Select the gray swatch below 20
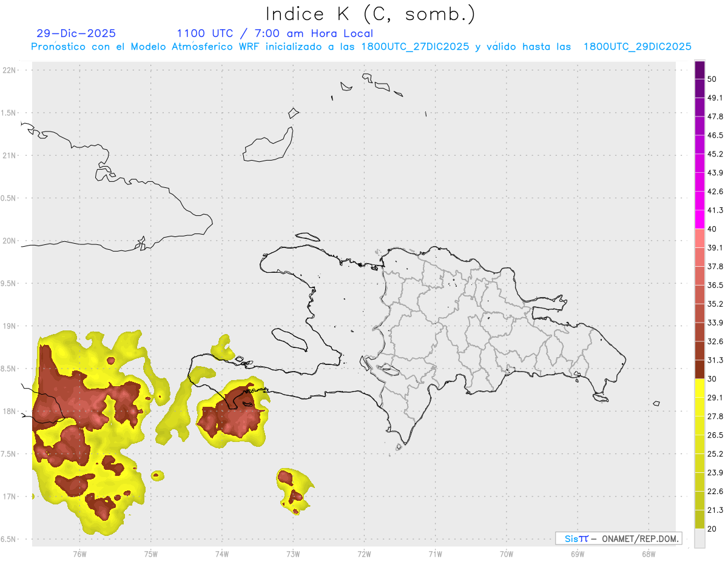Screen dimensions: 728x562 (x=699, y=538)
